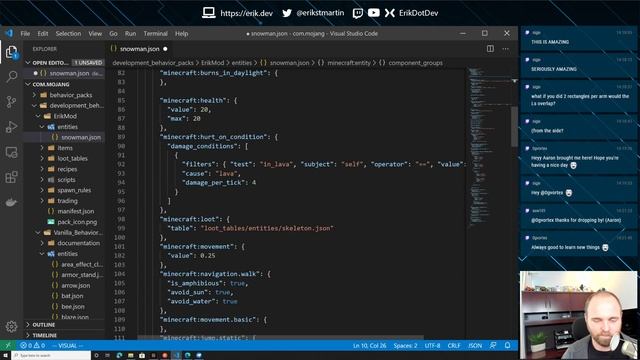
Task: Open the Docker view whale icon
Action: [x=11, y=202]
